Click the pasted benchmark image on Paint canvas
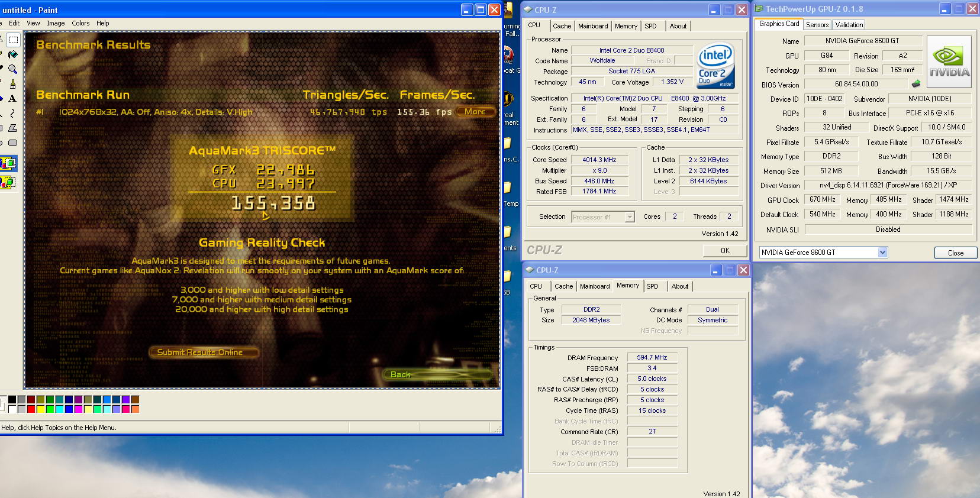This screenshot has width=980, height=498. coord(262,210)
